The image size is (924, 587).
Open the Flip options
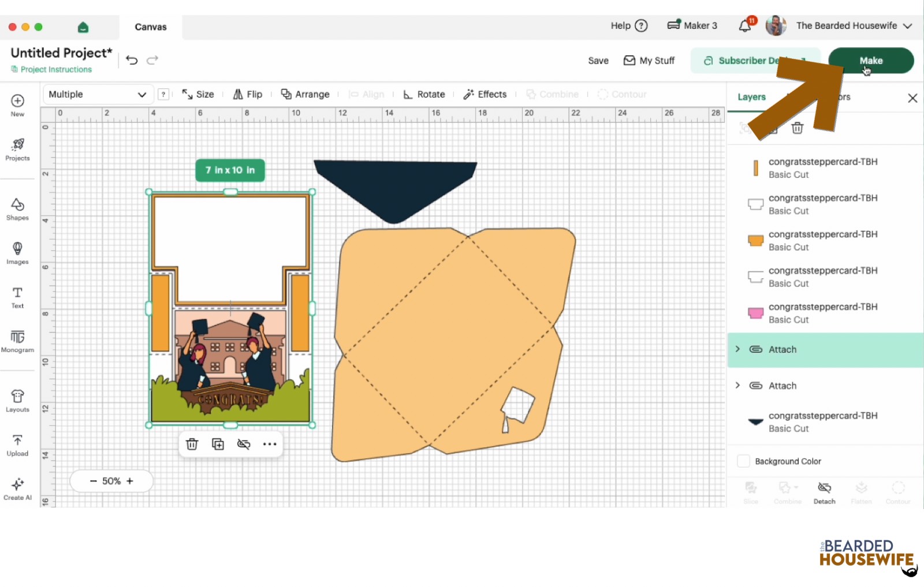pyautogui.click(x=247, y=95)
